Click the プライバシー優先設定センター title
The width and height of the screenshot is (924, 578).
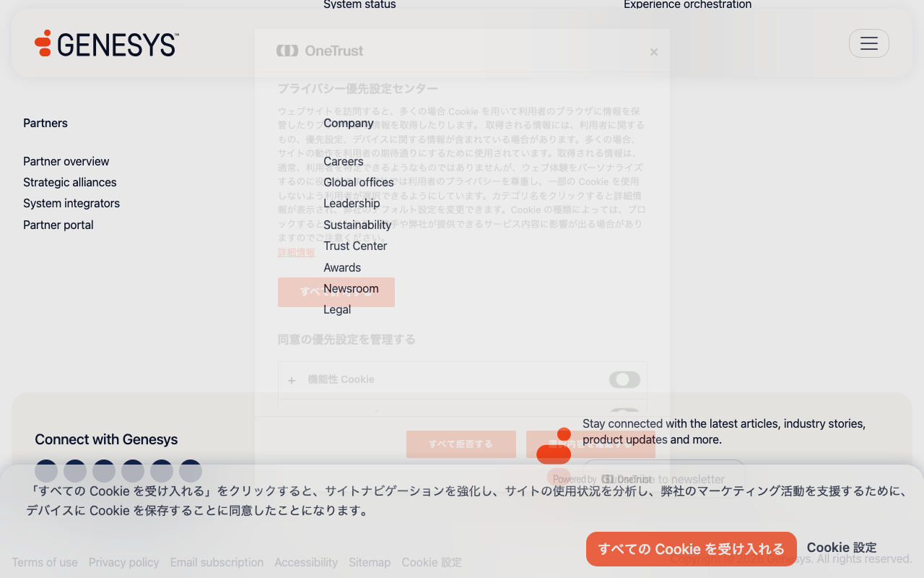[x=358, y=89]
